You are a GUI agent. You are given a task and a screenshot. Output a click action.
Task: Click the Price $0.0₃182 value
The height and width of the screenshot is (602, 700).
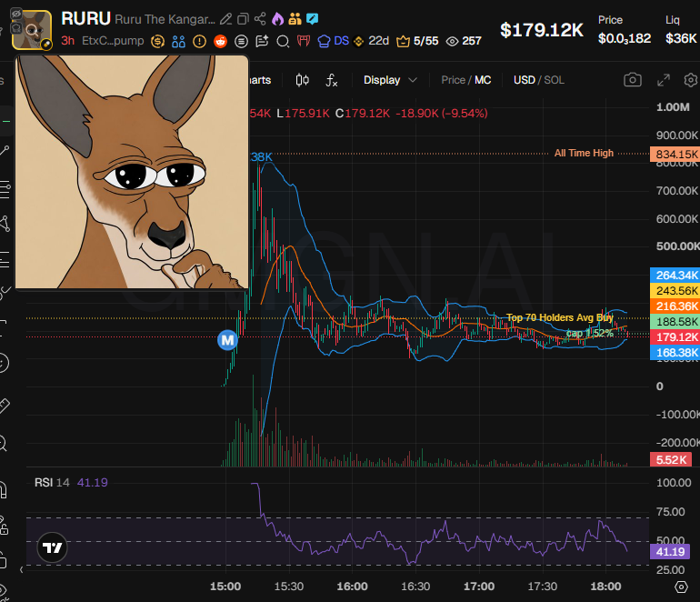point(625,38)
